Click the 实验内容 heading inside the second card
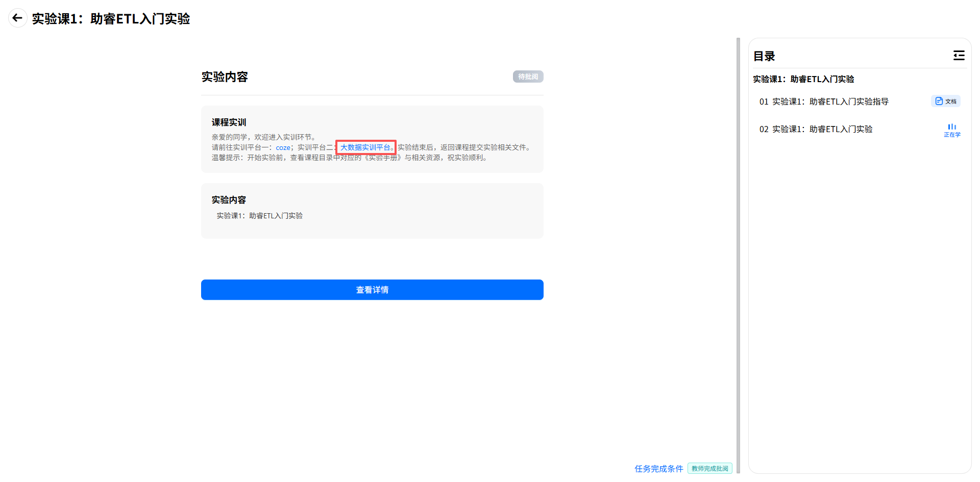 [x=229, y=200]
